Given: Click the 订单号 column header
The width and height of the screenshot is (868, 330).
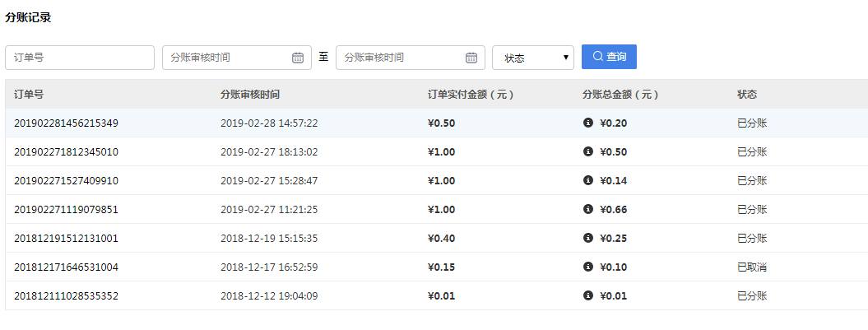Looking at the screenshot, I should tap(29, 95).
